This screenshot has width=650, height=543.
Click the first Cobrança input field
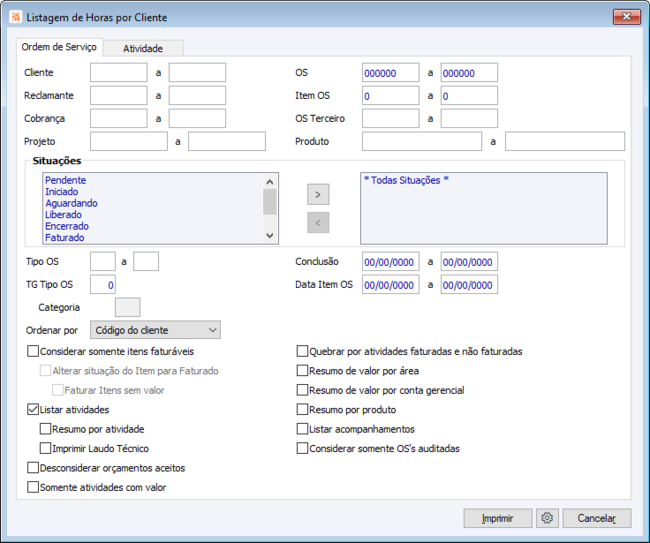click(x=119, y=119)
